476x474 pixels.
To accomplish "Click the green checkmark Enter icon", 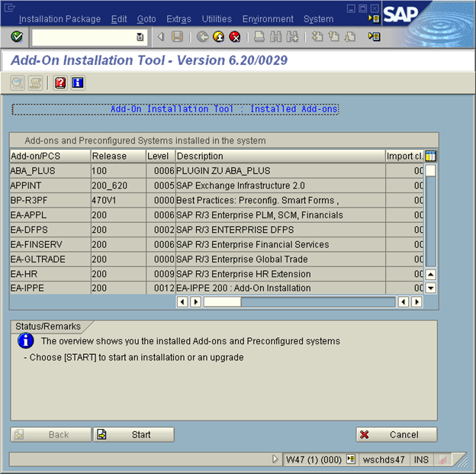I will click(x=17, y=37).
